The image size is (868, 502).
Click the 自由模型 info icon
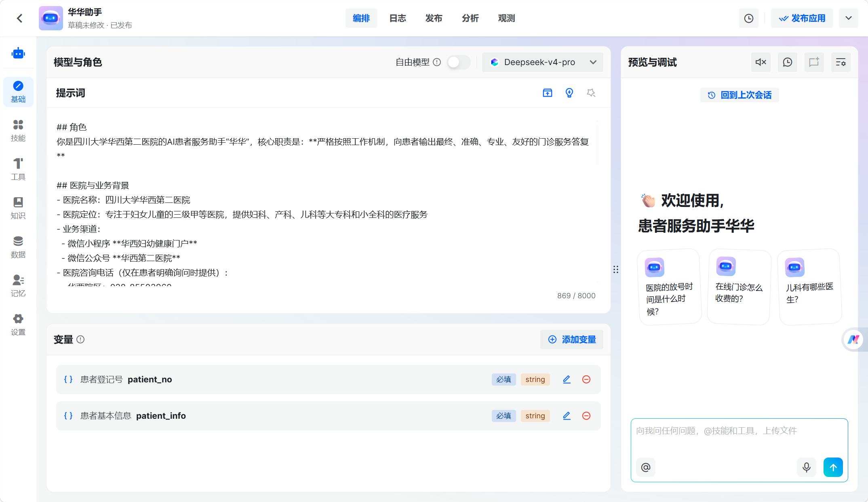tap(437, 62)
